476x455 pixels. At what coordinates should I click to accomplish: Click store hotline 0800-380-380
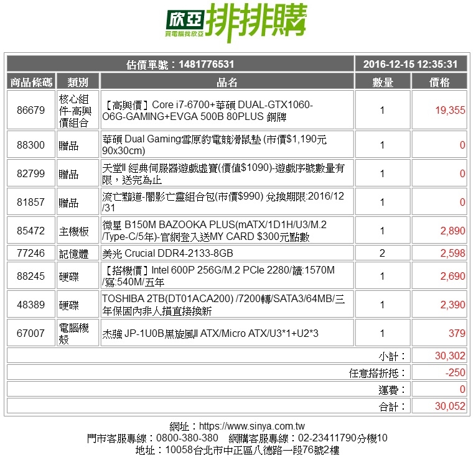(187, 438)
